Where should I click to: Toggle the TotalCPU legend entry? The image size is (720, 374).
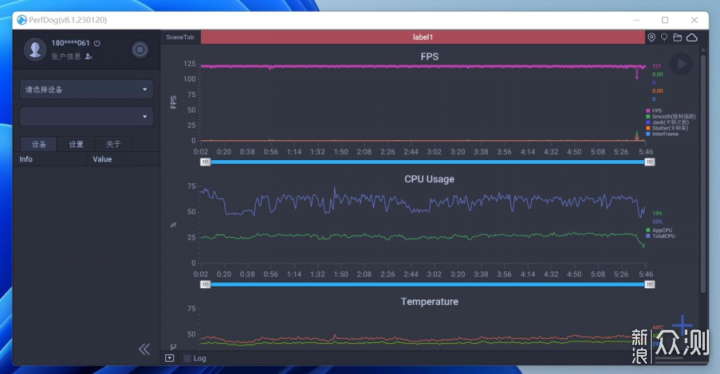[x=661, y=236]
